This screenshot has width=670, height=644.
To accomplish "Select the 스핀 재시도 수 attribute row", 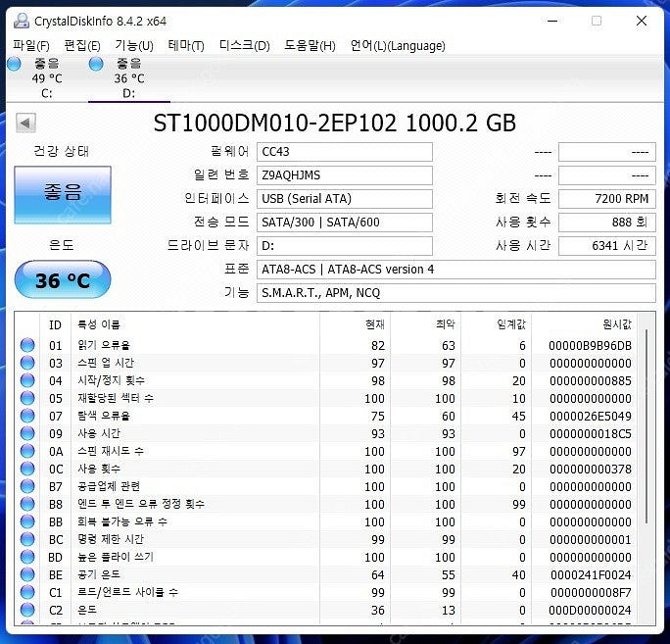I will click(x=327, y=451).
